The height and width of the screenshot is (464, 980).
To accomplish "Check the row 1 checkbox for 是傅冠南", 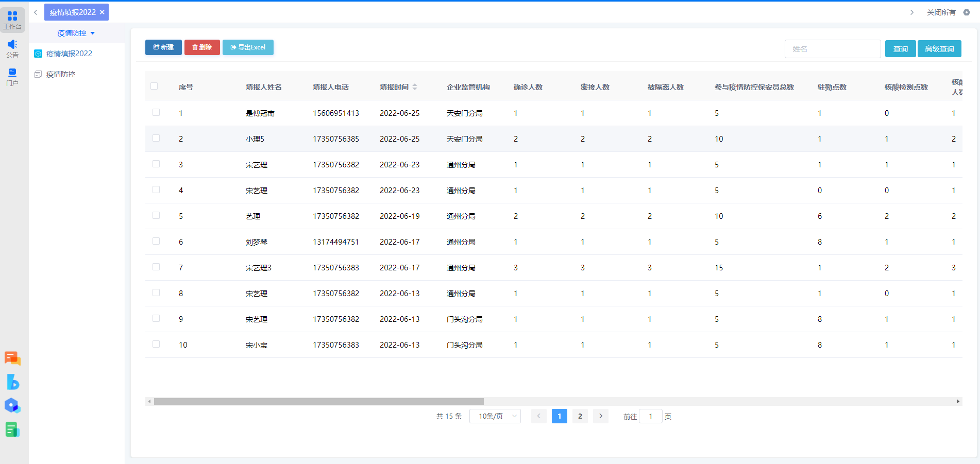I will pos(156,112).
